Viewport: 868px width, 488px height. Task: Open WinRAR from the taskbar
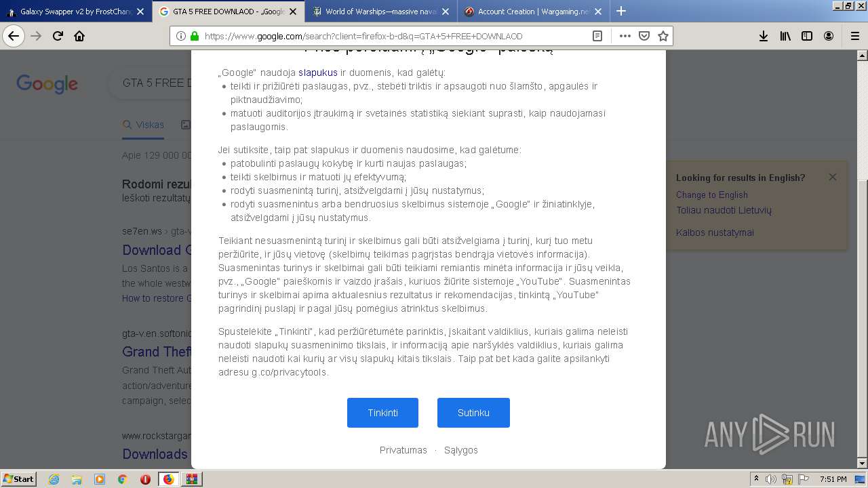pyautogui.click(x=192, y=479)
